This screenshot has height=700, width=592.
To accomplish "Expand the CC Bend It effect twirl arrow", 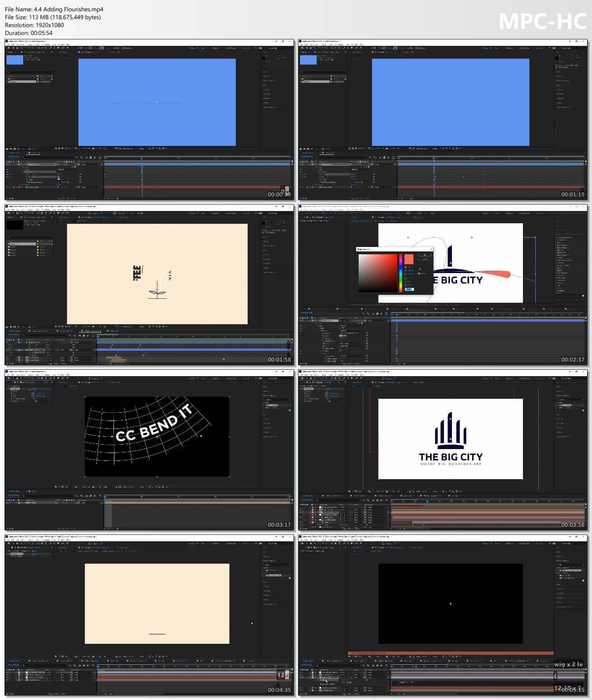I will (x=9, y=388).
